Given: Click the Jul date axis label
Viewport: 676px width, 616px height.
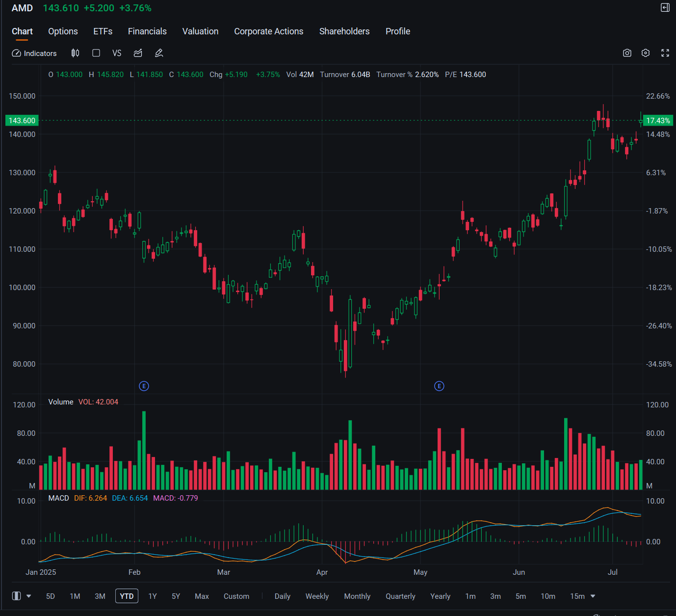Looking at the screenshot, I should point(613,572).
